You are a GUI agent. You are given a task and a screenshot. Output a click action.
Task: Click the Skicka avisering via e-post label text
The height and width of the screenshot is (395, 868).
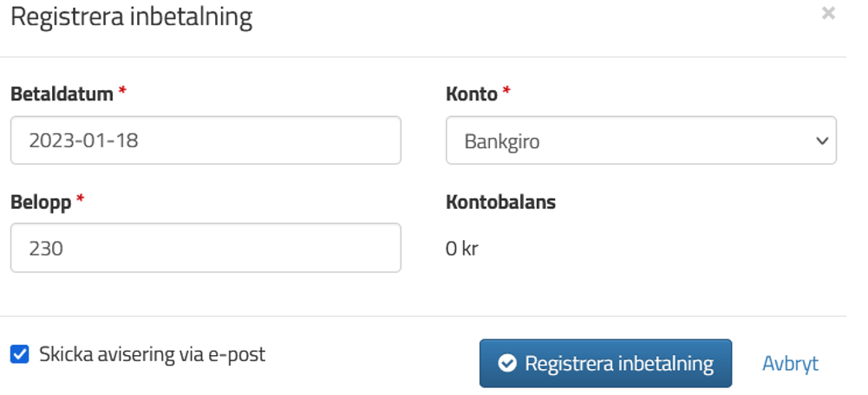pos(153,354)
